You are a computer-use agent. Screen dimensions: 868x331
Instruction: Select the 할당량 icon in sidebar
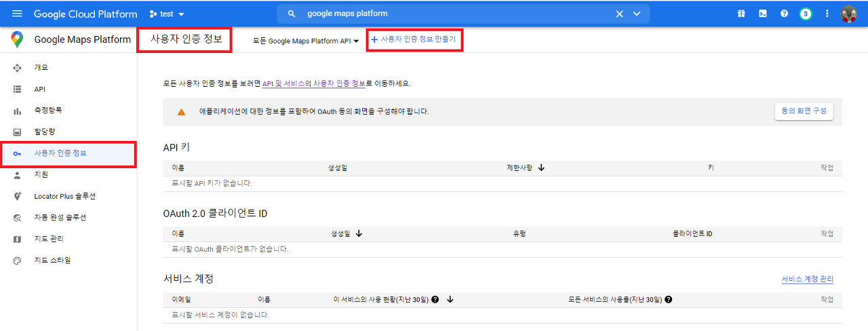coord(18,132)
